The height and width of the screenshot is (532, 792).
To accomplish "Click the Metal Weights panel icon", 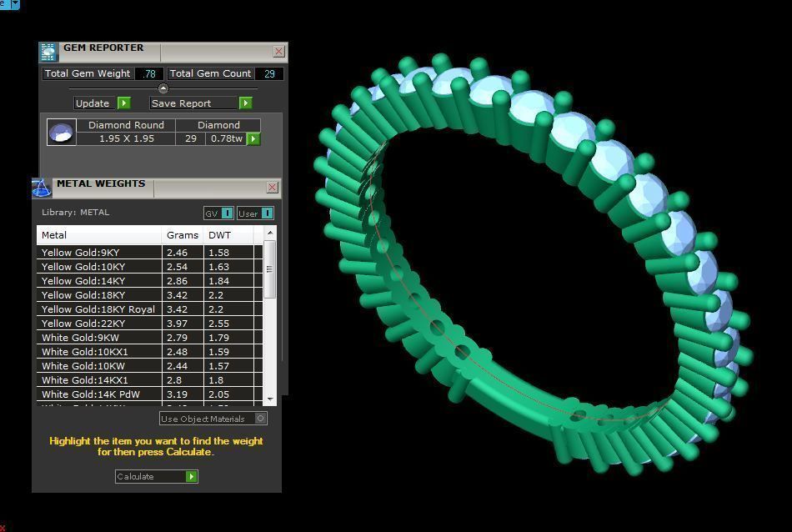I will click(42, 188).
